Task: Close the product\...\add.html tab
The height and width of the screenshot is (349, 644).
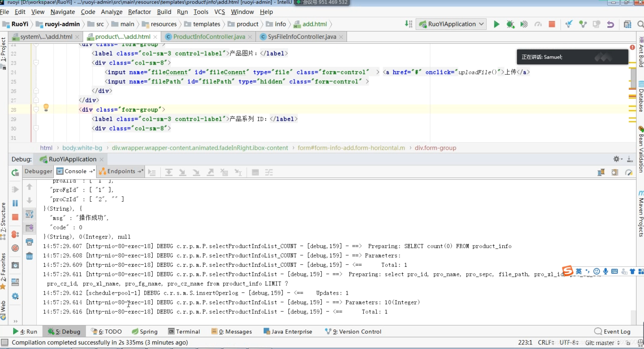Action: tap(155, 37)
